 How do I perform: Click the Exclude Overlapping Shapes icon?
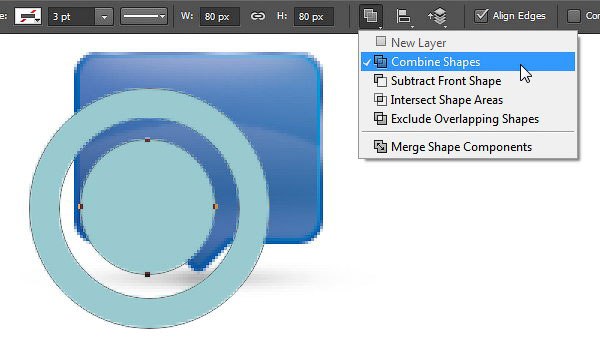[x=380, y=119]
